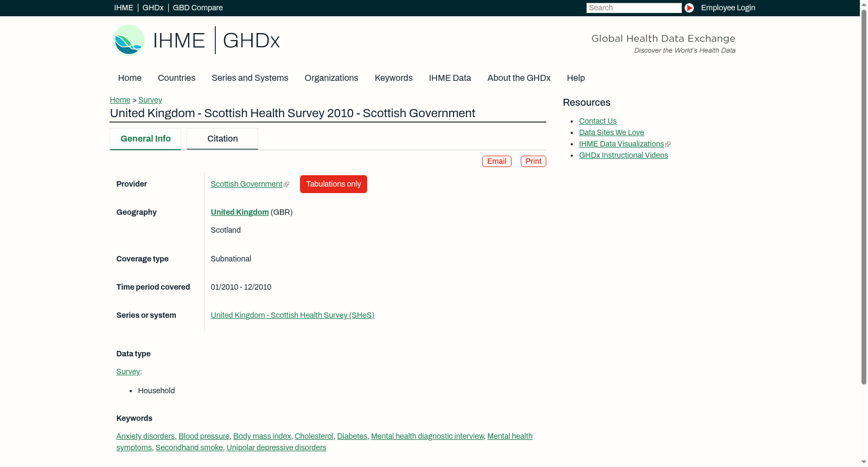Open the IHME link in top bar
The width and height of the screenshot is (868, 467).
click(x=124, y=8)
